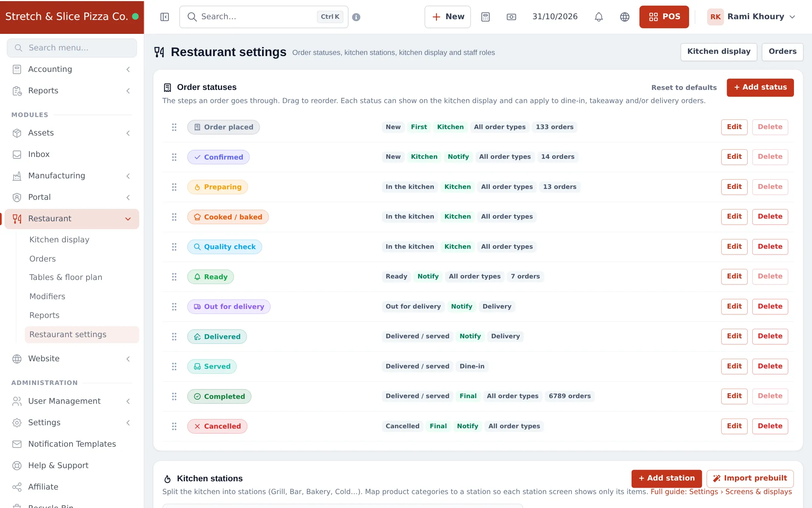
Task: Open the language globe icon
Action: [x=625, y=17]
